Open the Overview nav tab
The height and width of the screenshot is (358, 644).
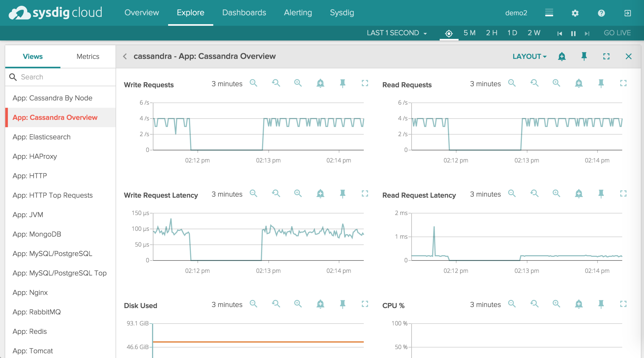click(x=142, y=12)
